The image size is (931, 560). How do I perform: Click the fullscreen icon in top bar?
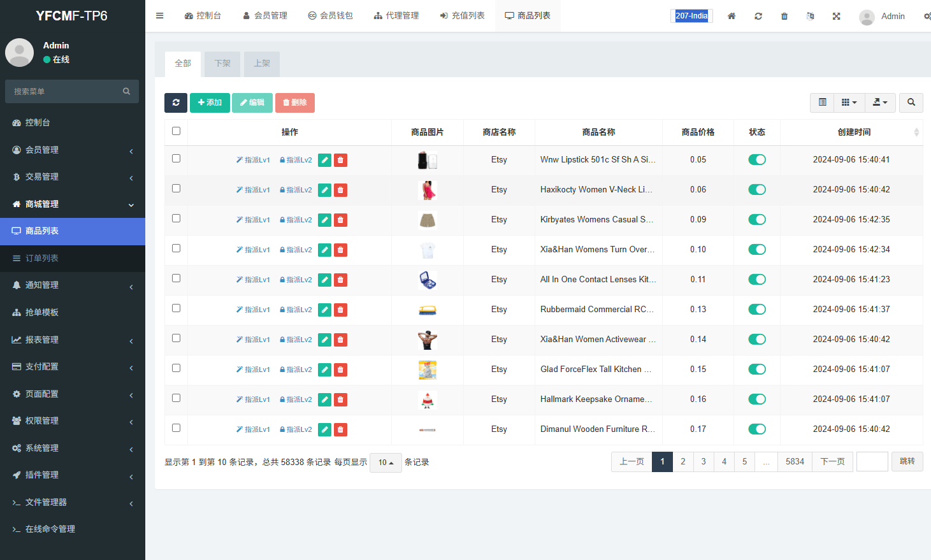click(836, 16)
